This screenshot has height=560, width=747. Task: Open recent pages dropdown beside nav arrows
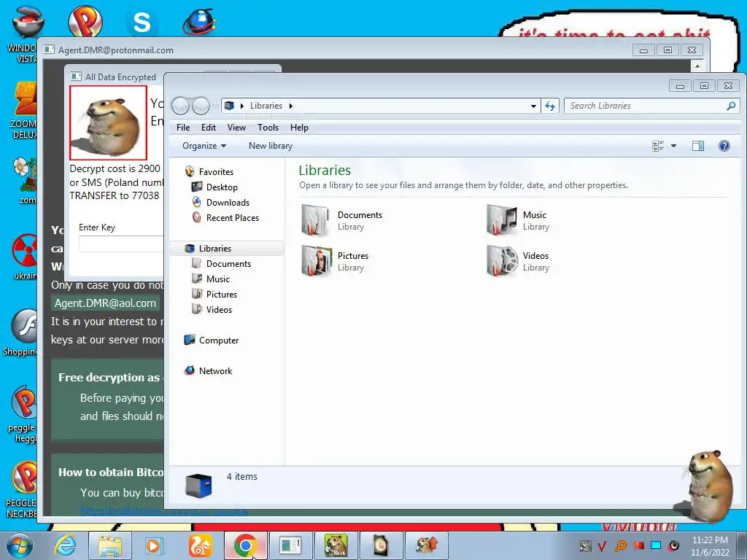(x=215, y=106)
